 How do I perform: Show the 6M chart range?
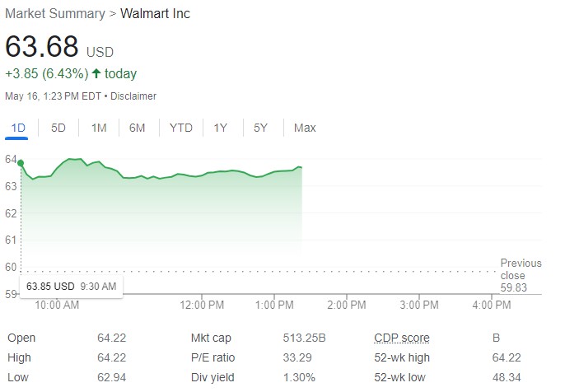pyautogui.click(x=137, y=128)
